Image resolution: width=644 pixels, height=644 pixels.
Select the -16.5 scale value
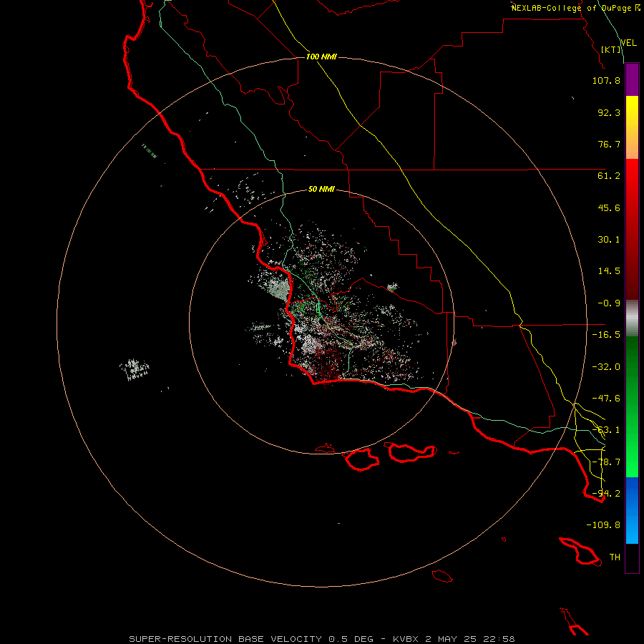point(606,335)
